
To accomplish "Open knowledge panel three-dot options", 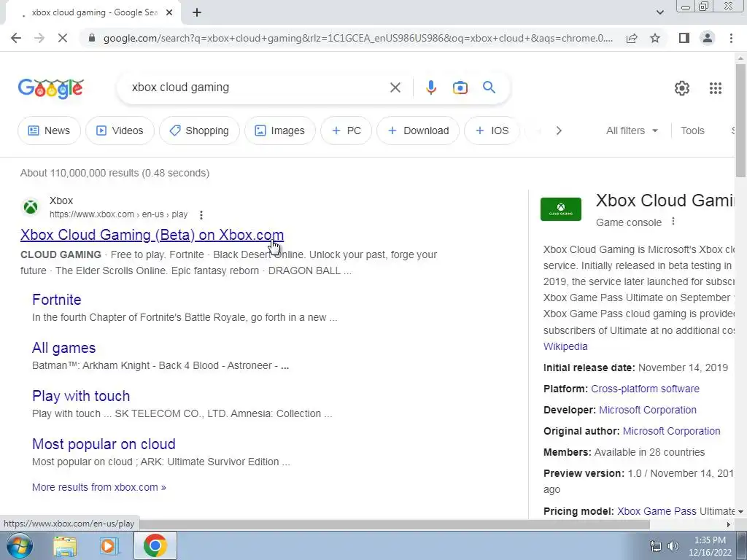I will (673, 222).
